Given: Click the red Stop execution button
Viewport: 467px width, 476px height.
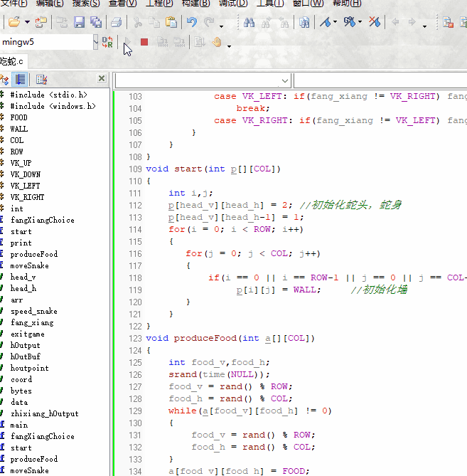Looking at the screenshot, I should coord(144,42).
